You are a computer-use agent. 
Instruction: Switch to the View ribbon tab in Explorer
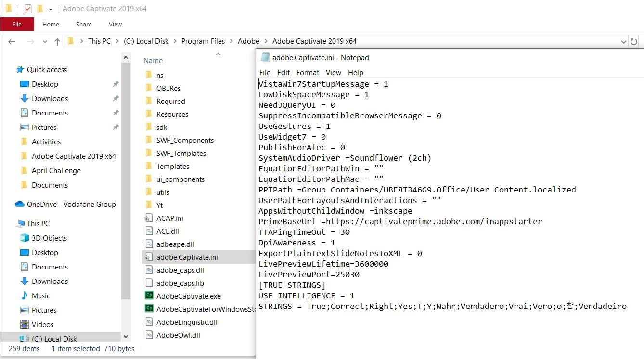(115, 24)
